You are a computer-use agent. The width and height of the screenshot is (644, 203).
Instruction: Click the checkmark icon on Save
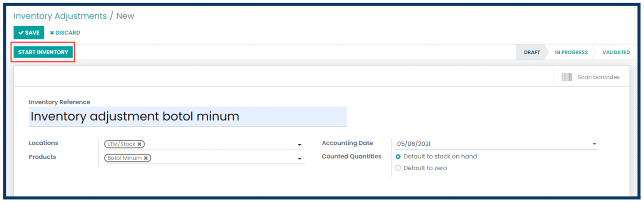(x=21, y=33)
